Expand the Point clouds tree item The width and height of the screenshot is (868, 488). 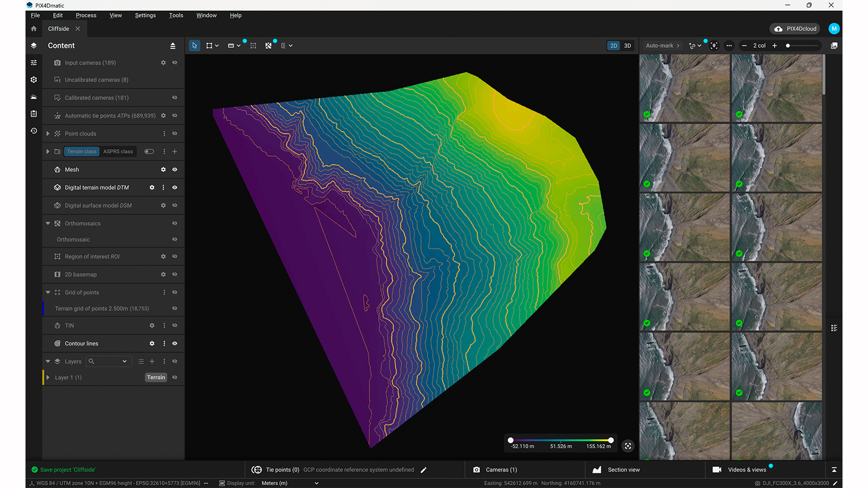[x=48, y=134]
